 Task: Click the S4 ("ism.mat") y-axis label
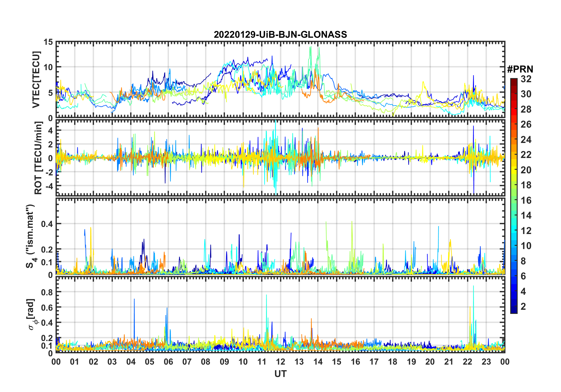[x=31, y=236]
